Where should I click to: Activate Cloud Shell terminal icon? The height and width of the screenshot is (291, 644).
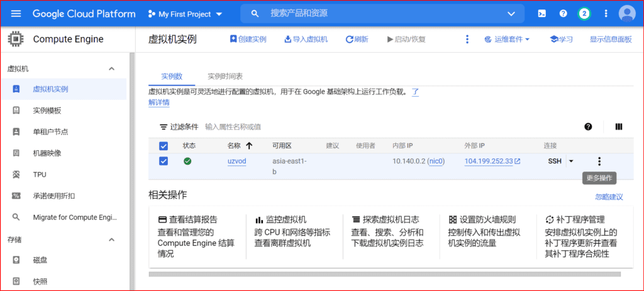tap(542, 14)
